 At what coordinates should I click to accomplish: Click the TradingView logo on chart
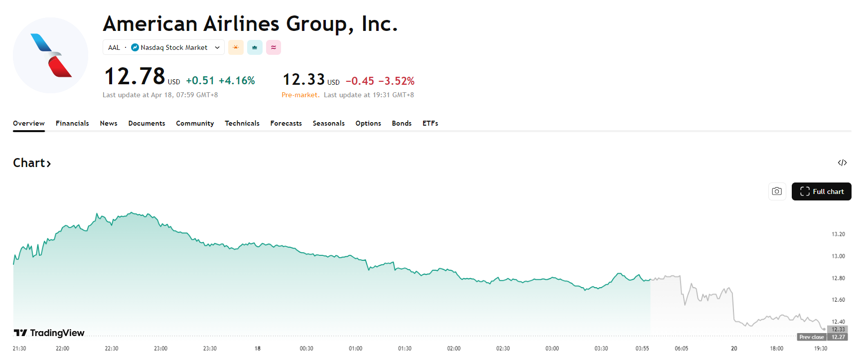tap(49, 333)
